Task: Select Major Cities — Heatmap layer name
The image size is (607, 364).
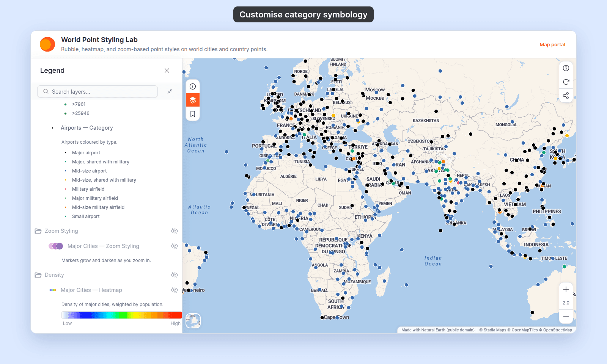Action: [x=91, y=290]
